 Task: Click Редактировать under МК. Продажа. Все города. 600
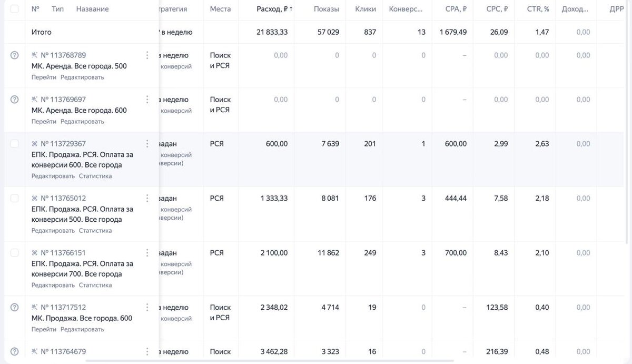[x=82, y=330]
